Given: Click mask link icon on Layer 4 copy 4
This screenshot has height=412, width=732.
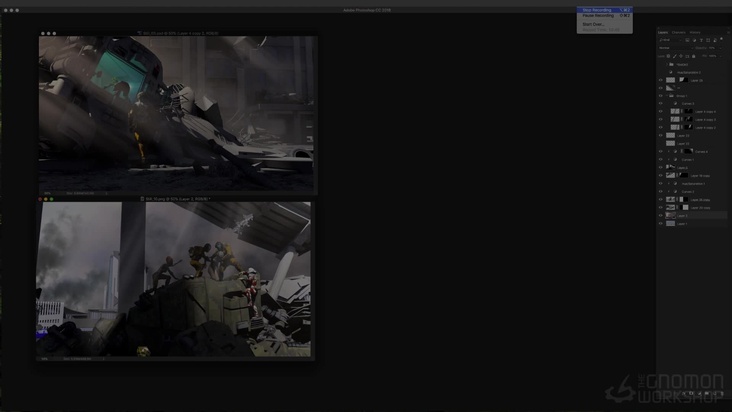Looking at the screenshot, I should coord(682,112).
